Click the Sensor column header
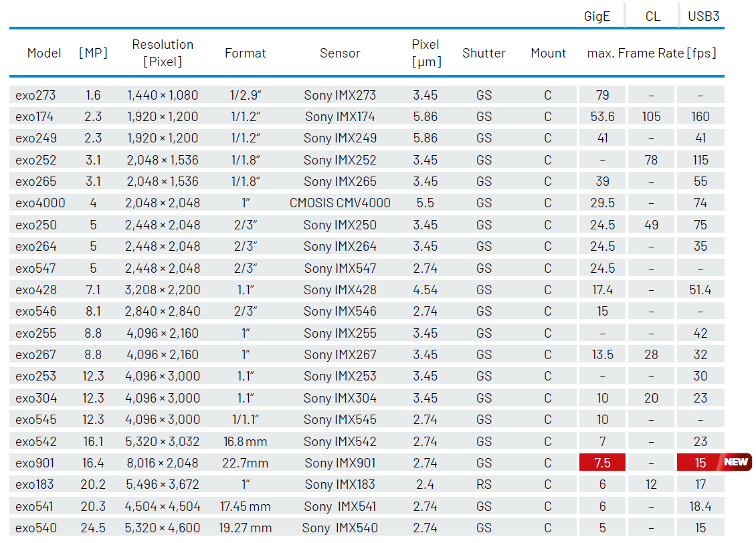Viewport: 756px width, 543px height. click(x=340, y=53)
